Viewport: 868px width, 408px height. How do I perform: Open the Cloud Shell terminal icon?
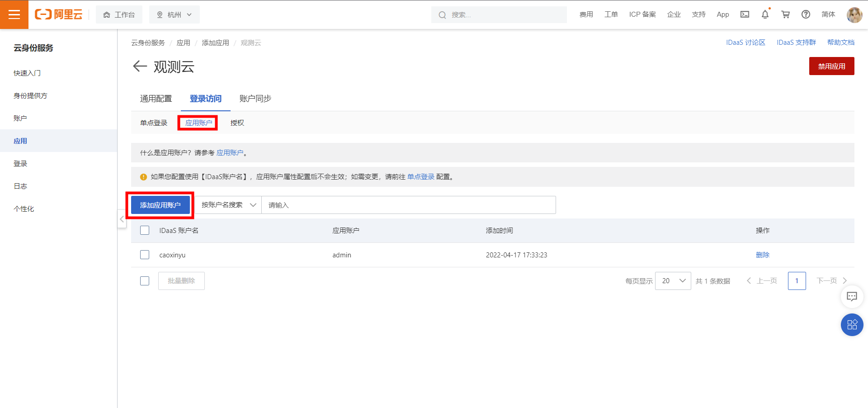[x=745, y=14]
